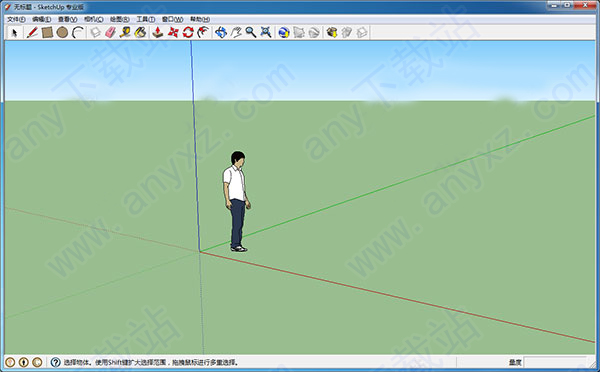Select the magnifier Zoom tool
Image resolution: width=600 pixels, height=372 pixels.
(251, 33)
